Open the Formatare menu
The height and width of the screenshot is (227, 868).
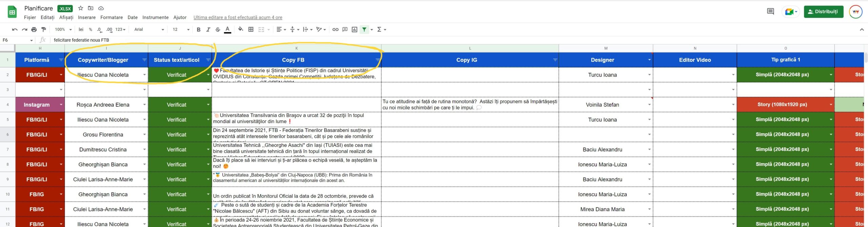click(x=112, y=17)
